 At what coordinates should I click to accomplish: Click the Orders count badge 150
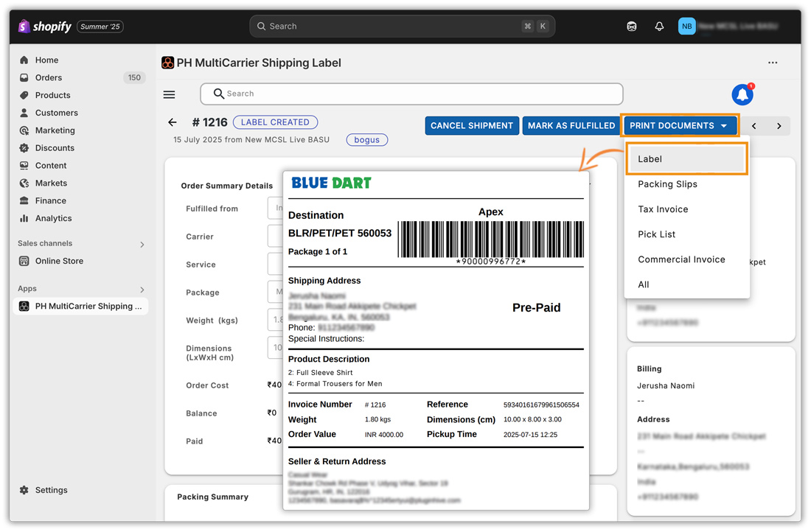[x=134, y=77]
